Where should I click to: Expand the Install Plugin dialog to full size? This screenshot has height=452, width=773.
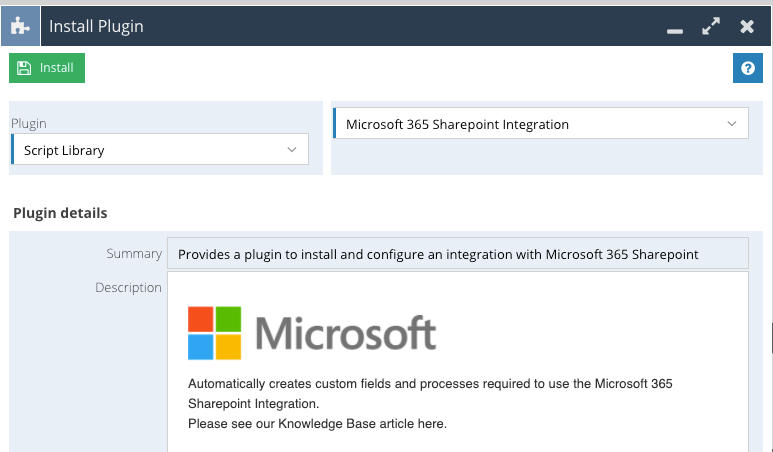[x=711, y=26]
